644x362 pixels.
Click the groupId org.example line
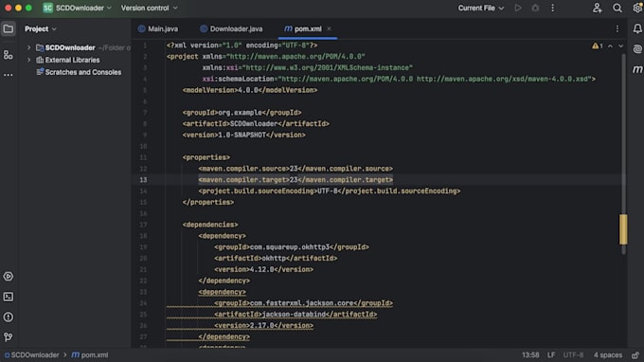click(x=241, y=113)
